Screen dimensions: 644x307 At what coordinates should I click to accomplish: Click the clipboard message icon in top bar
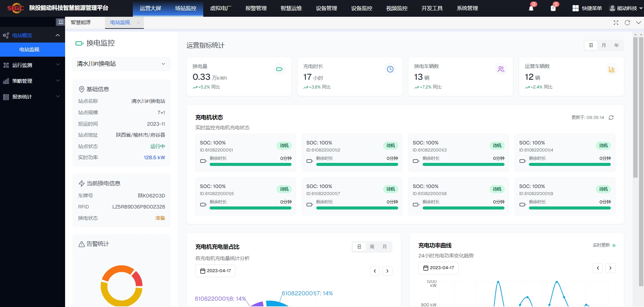554,8
